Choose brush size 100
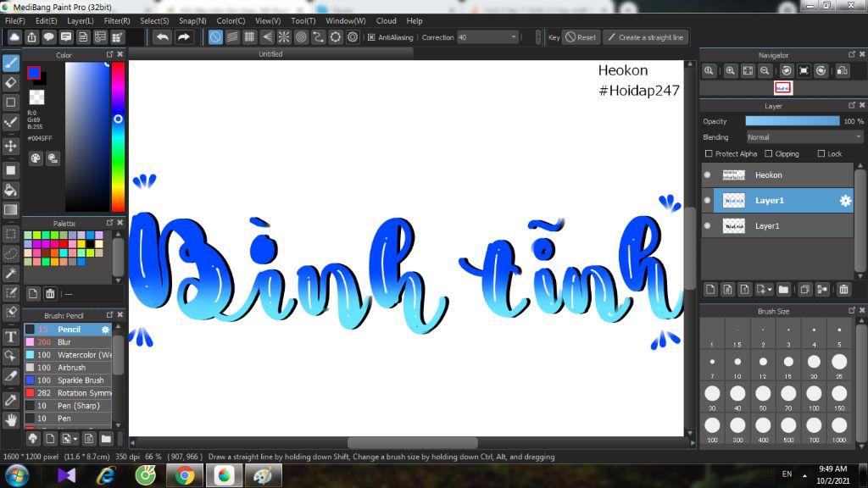Screen dimensions: 868x488 [814, 396]
